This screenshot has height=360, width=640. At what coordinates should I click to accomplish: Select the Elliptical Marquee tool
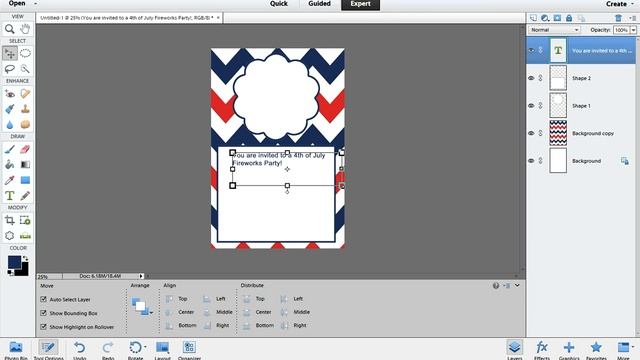25,53
